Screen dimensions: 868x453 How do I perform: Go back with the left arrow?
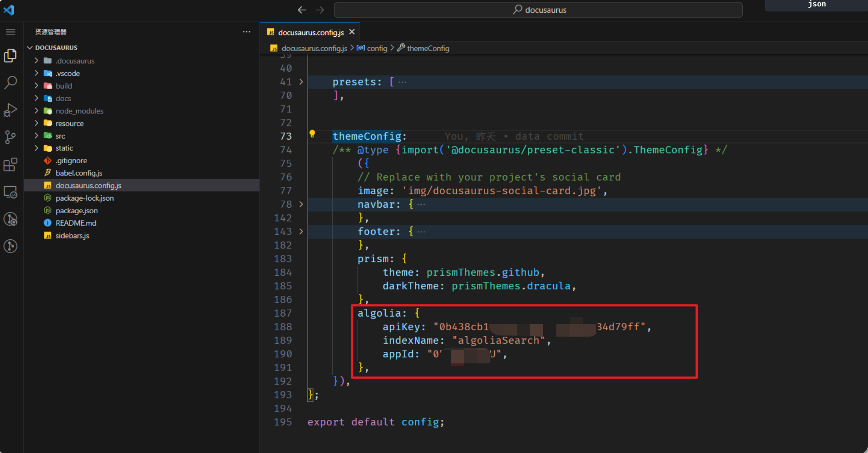coord(302,10)
